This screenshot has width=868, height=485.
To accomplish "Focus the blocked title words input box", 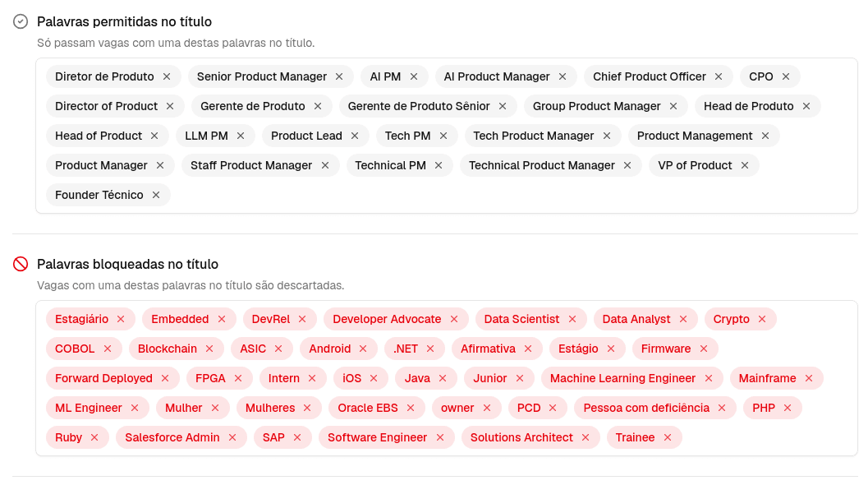I will (x=447, y=378).
